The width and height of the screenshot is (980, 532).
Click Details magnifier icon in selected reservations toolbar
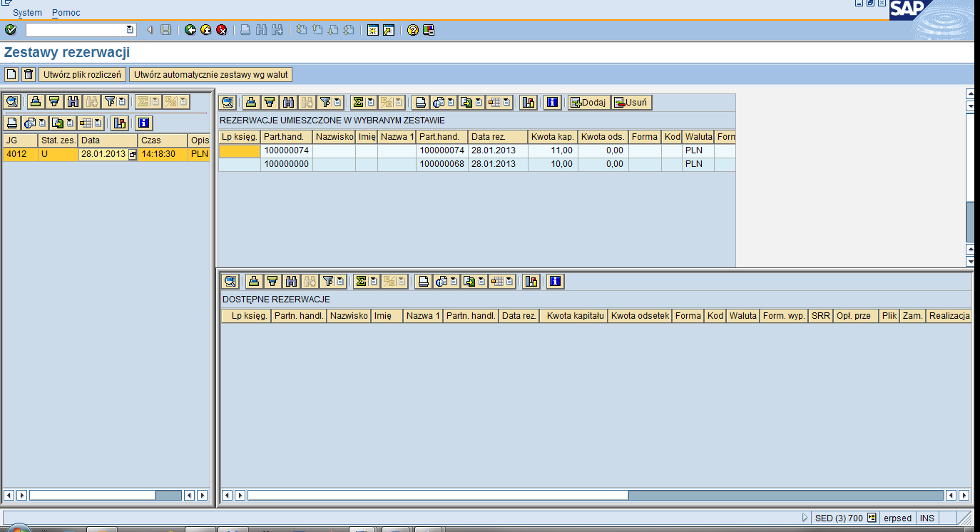pyautogui.click(x=228, y=102)
